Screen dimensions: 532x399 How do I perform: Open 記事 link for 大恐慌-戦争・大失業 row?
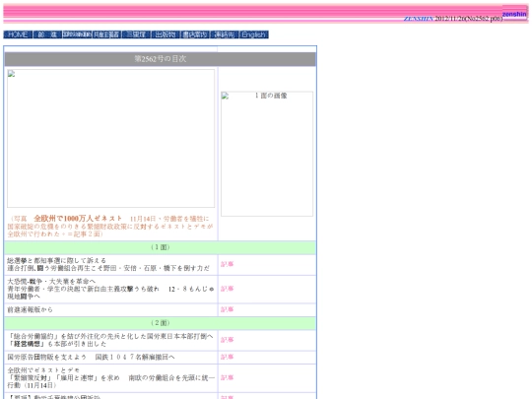point(227,289)
